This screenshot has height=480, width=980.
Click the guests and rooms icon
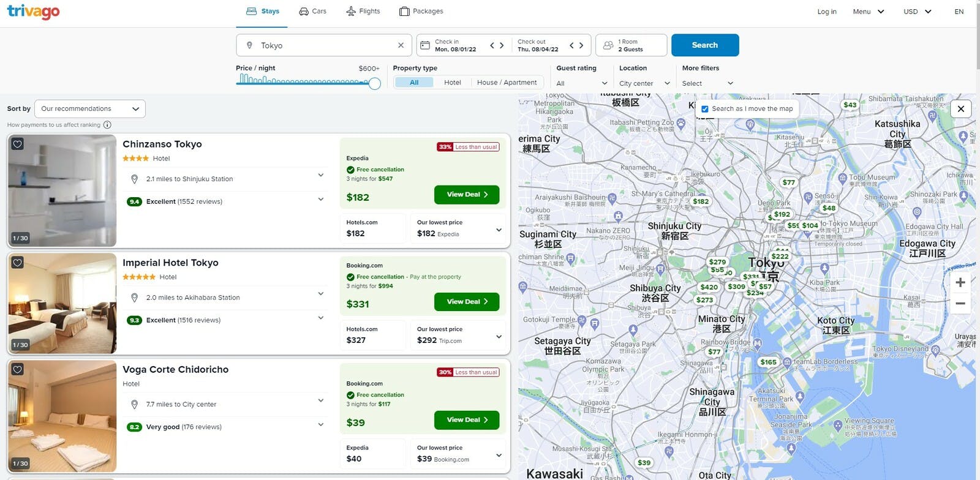click(608, 45)
